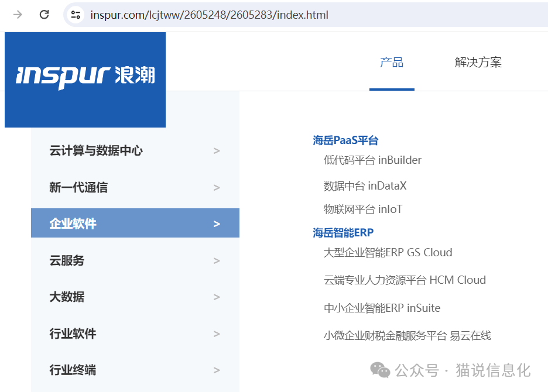Click the Inspur 浪潮 logo
This screenshot has width=548, height=392.
[x=85, y=80]
